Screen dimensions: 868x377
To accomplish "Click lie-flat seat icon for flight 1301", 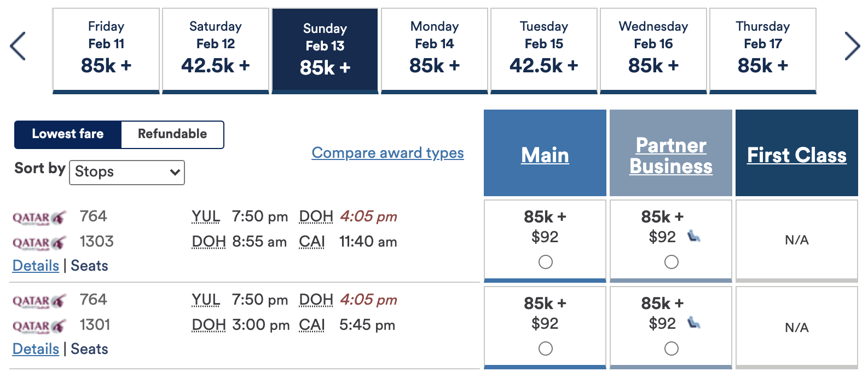I will coord(694,323).
